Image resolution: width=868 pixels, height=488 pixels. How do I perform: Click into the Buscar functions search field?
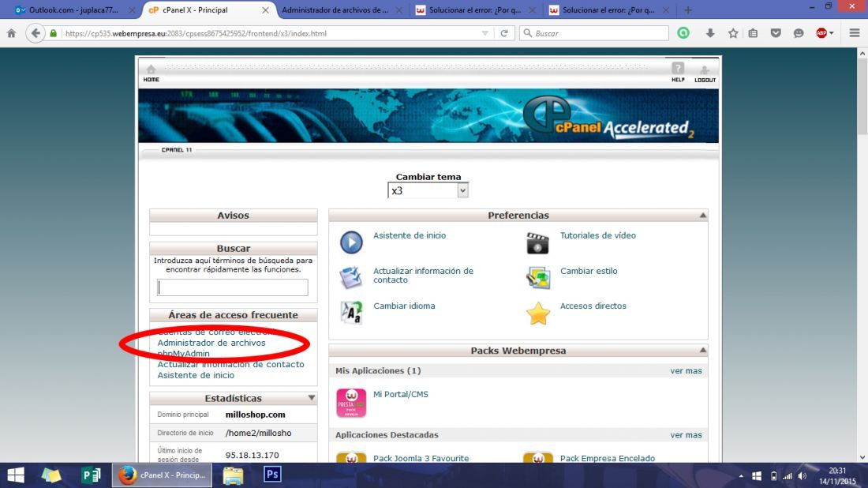coord(233,287)
